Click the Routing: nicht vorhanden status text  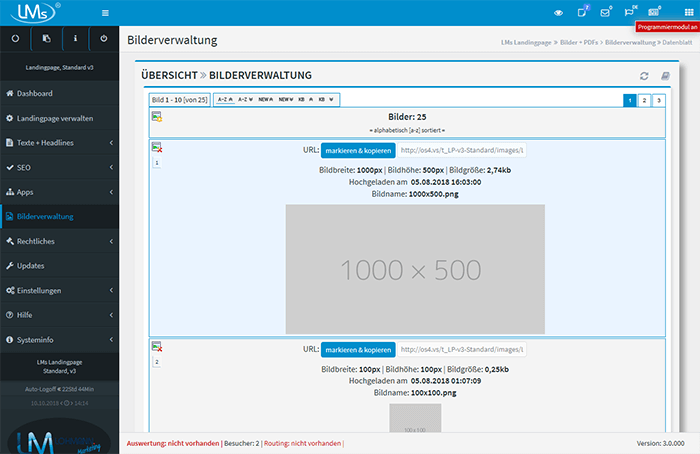302,443
